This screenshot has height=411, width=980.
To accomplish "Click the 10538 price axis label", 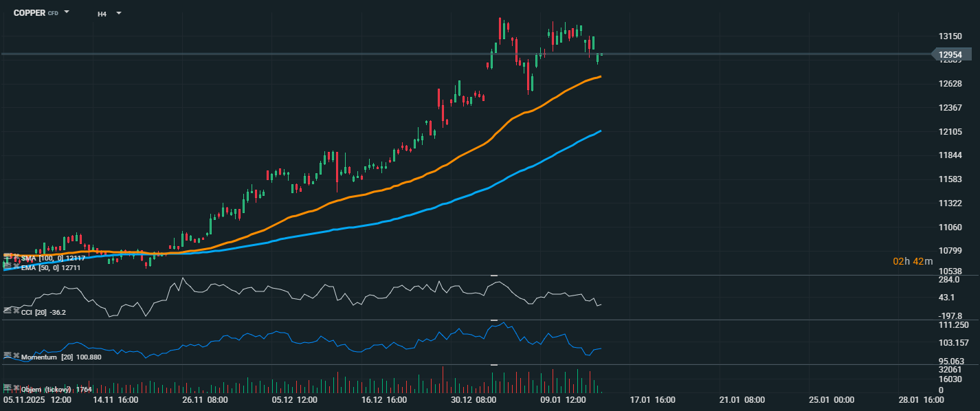I will [x=950, y=271].
